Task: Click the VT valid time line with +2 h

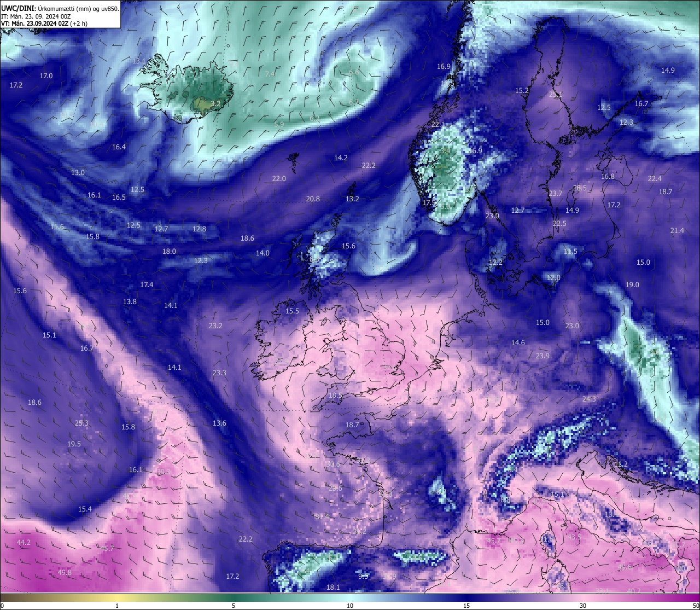Action: 44,24
